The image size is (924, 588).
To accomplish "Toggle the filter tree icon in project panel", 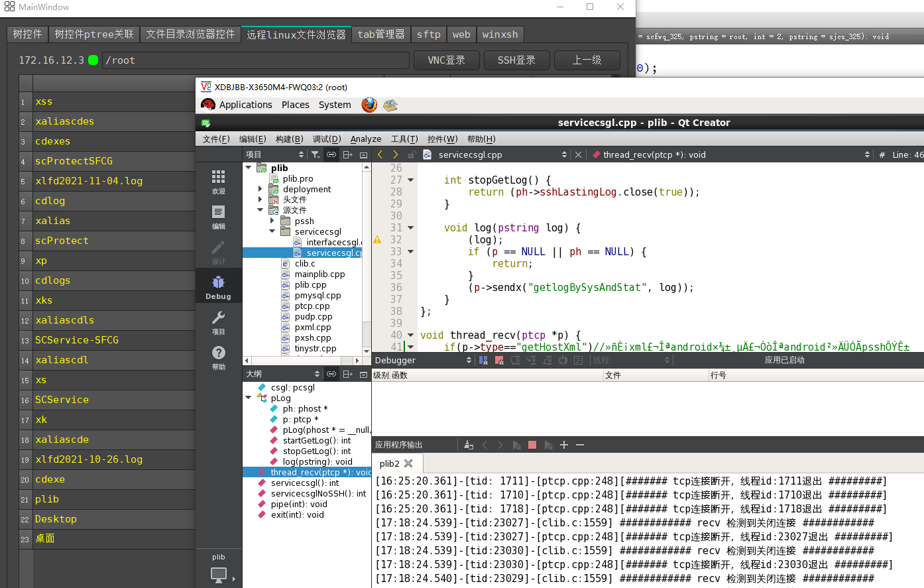I will tap(316, 154).
